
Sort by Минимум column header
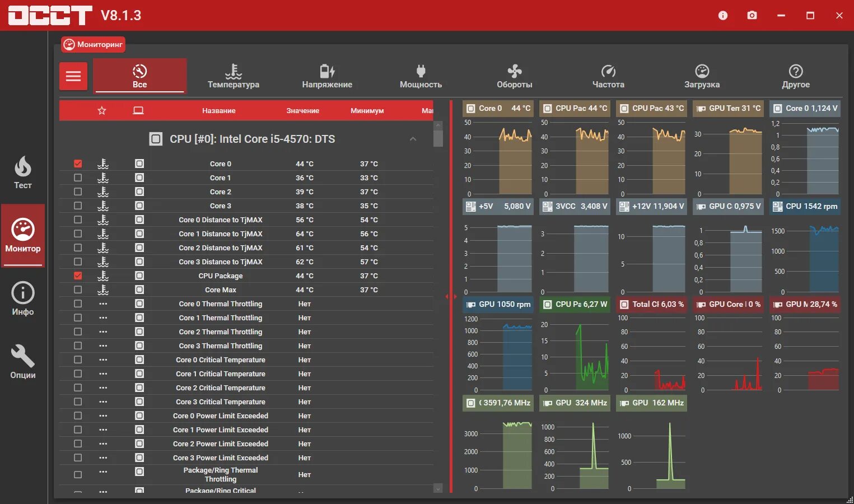(x=367, y=111)
